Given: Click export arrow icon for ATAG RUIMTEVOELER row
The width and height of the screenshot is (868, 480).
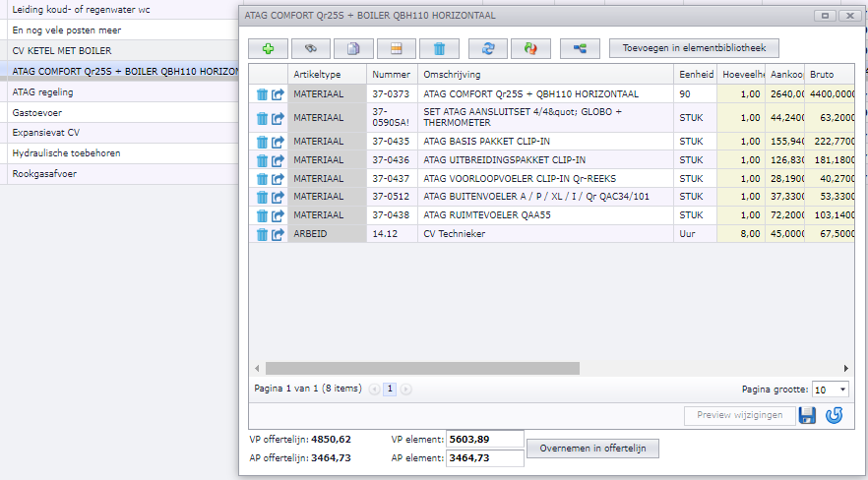Looking at the screenshot, I should (278, 215).
